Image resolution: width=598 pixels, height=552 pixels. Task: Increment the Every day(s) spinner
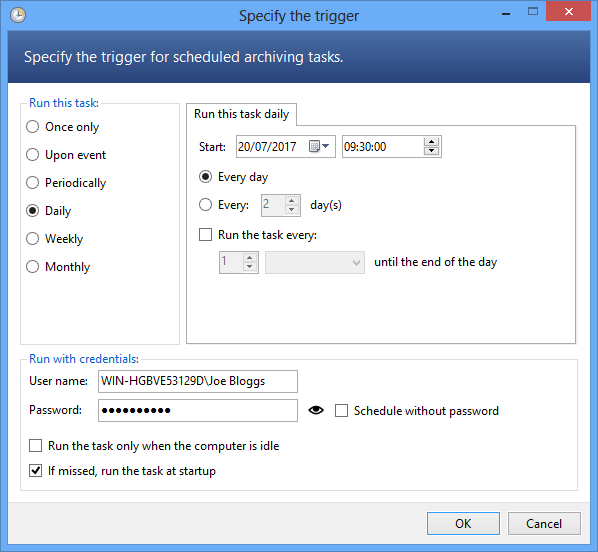point(292,201)
